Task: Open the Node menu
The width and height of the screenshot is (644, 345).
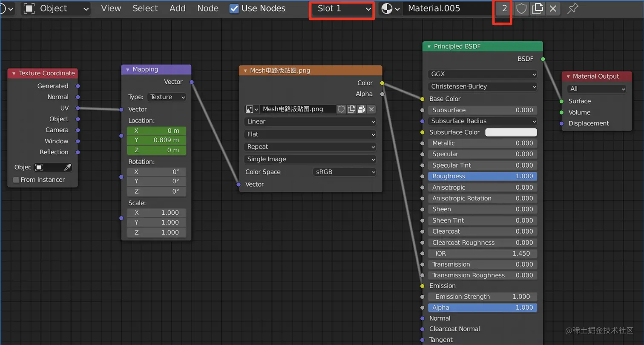Action: pos(208,9)
